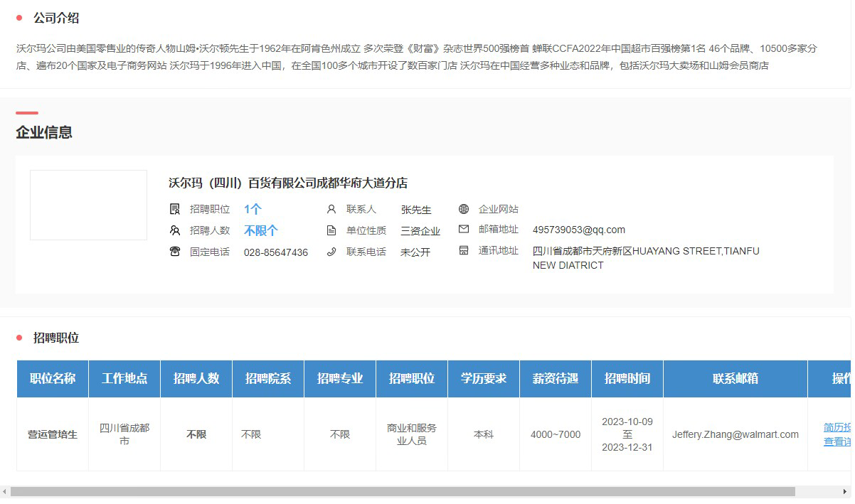This screenshot has width=855, height=504.
Task: Click the 招聘职位 section heading above the table
Action: pyautogui.click(x=56, y=338)
